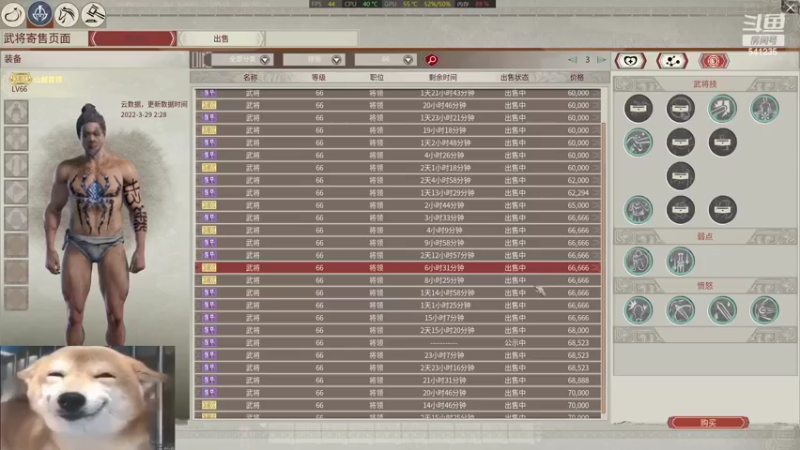
Task: Select the listing priced 68,000
Action: (397, 330)
